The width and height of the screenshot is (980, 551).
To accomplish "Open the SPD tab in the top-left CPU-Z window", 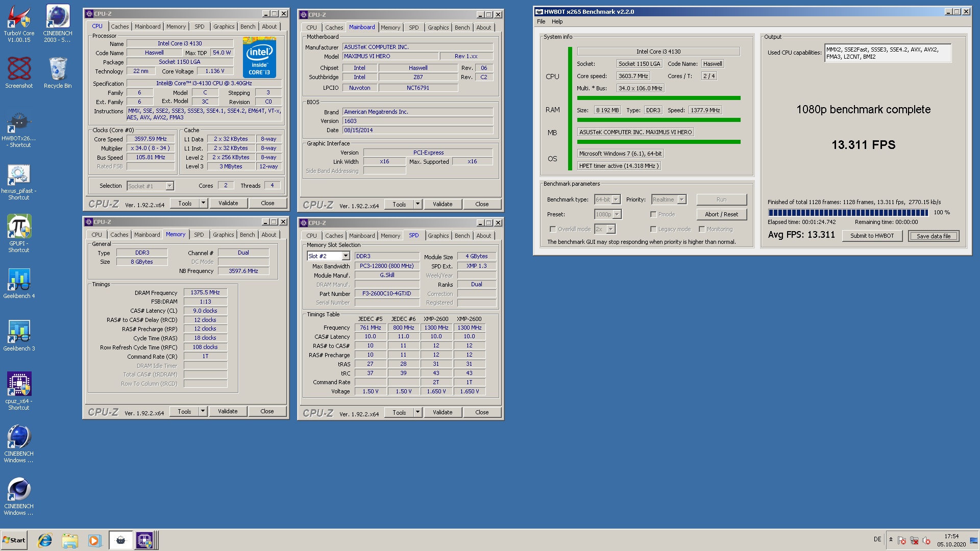I will [x=200, y=27].
